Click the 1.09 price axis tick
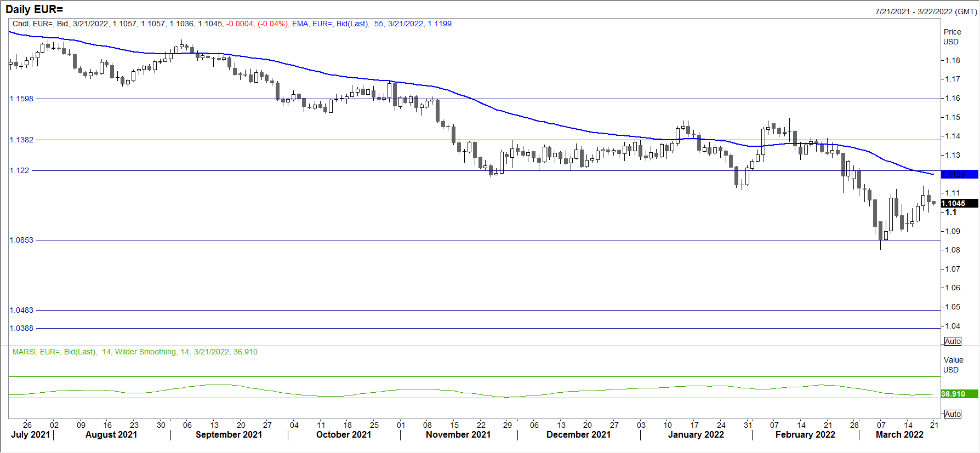 (953, 231)
